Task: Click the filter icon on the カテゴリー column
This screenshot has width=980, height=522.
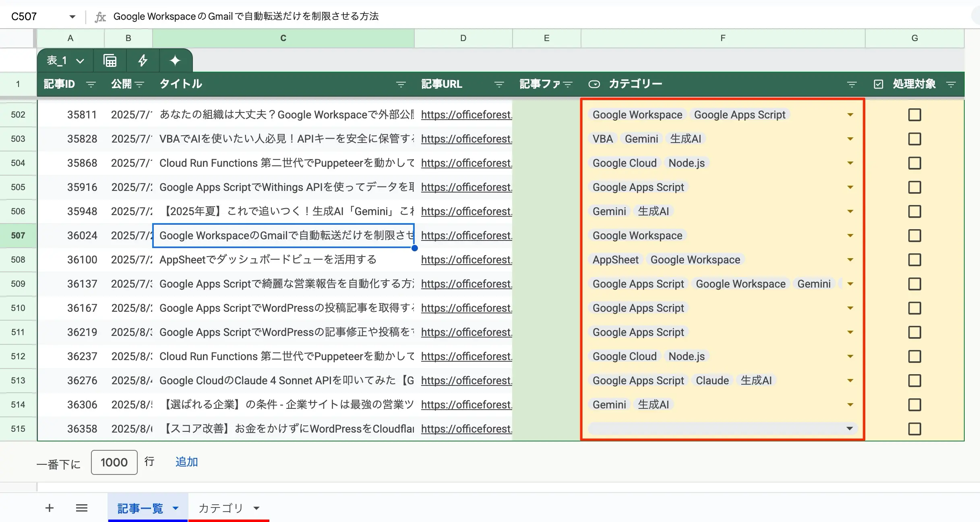Action: click(x=852, y=84)
